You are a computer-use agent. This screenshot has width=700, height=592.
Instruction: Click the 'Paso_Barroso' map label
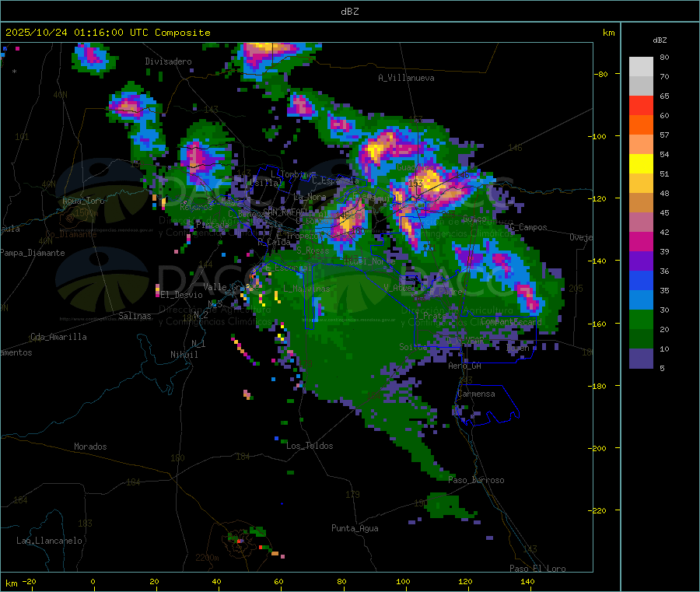pos(476,481)
